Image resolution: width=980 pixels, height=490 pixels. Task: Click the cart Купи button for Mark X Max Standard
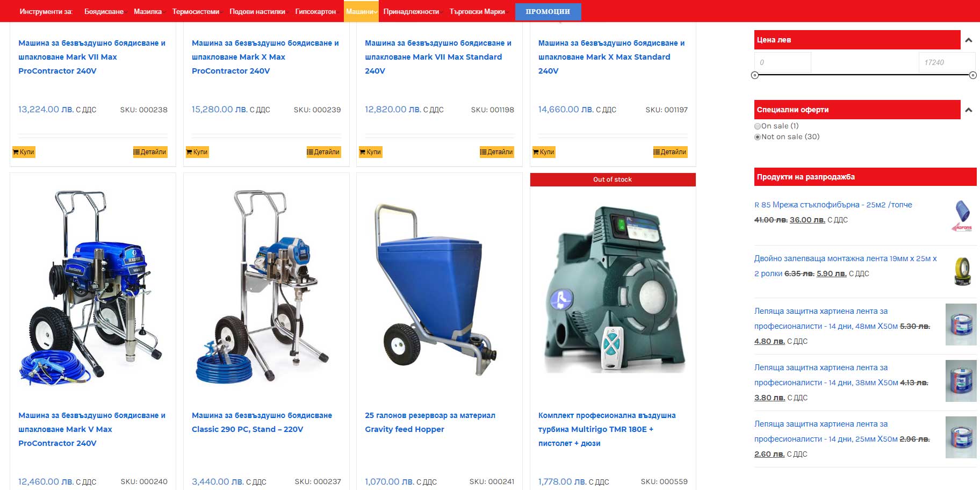tap(544, 152)
